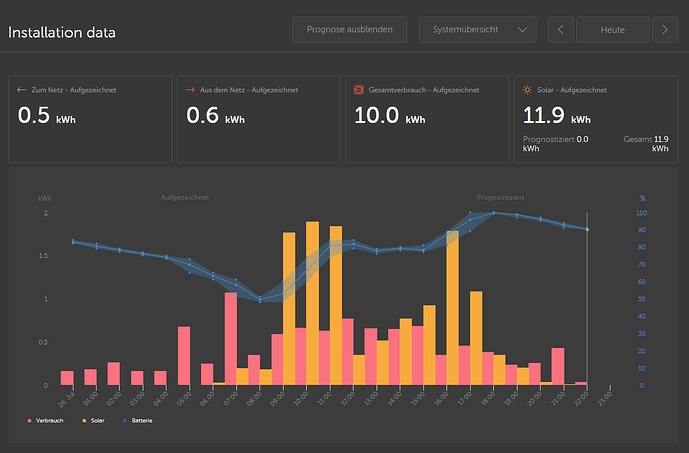Viewport: 689px width, 453px height.
Task: Go to next day with right chevron
Action: (x=665, y=30)
